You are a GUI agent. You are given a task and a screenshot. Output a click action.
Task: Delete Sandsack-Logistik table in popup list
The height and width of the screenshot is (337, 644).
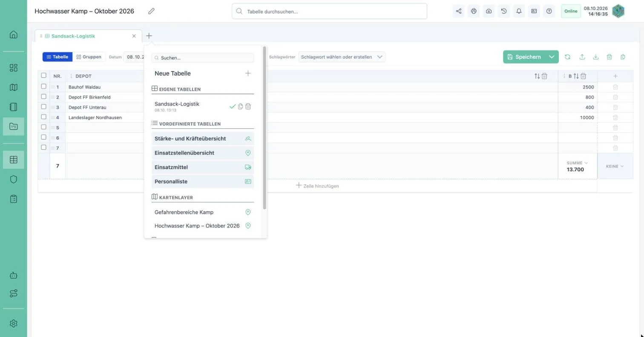(x=248, y=107)
